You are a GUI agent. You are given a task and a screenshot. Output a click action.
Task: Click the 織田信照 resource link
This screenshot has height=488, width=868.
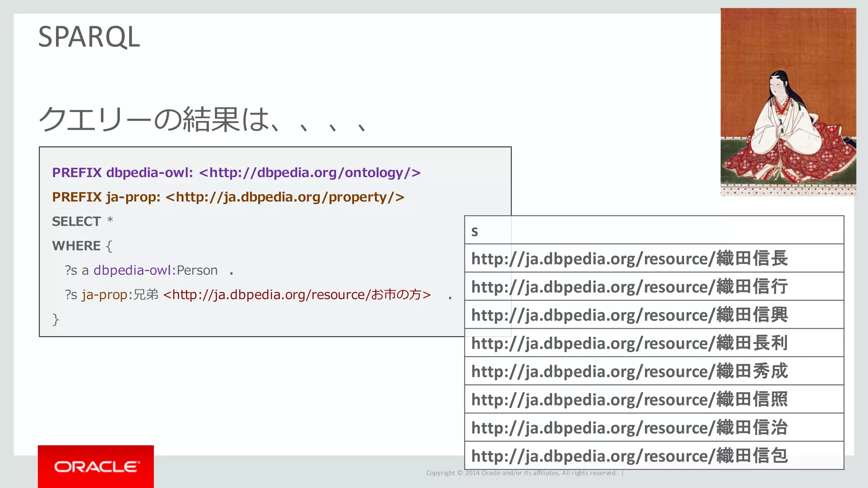(629, 399)
